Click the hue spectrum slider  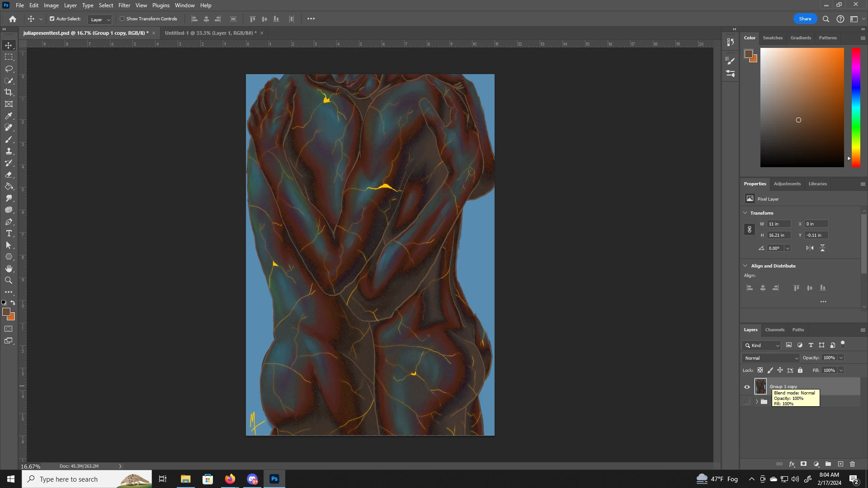coord(856,108)
